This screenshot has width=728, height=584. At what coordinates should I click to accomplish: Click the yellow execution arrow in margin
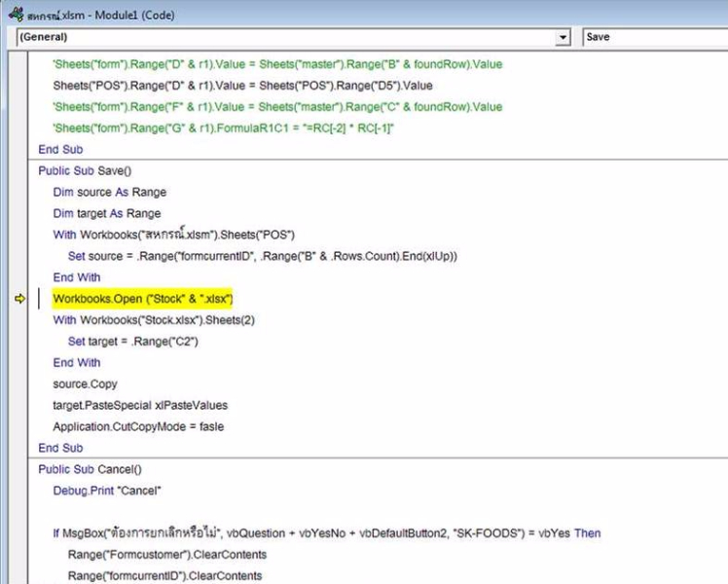[x=19, y=299]
